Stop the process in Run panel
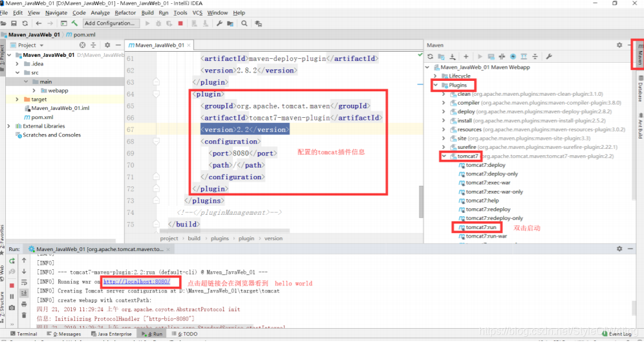Image resolution: width=644 pixels, height=343 pixels. click(12, 285)
